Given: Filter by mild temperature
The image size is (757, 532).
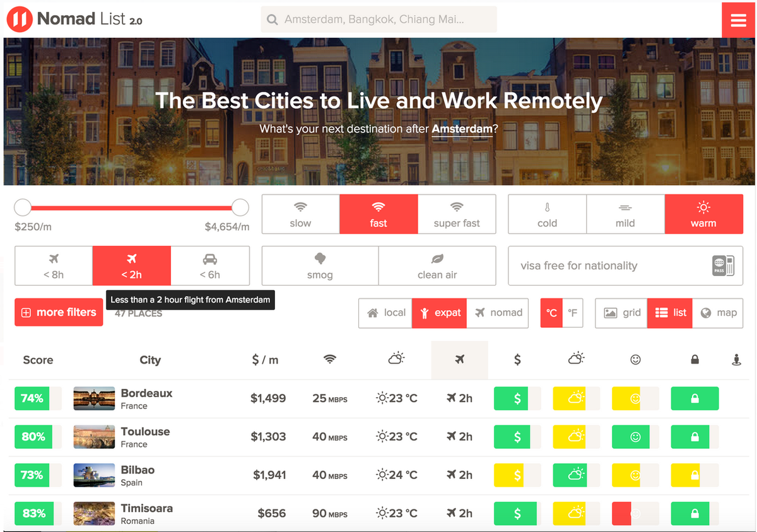Looking at the screenshot, I should coord(625,214).
